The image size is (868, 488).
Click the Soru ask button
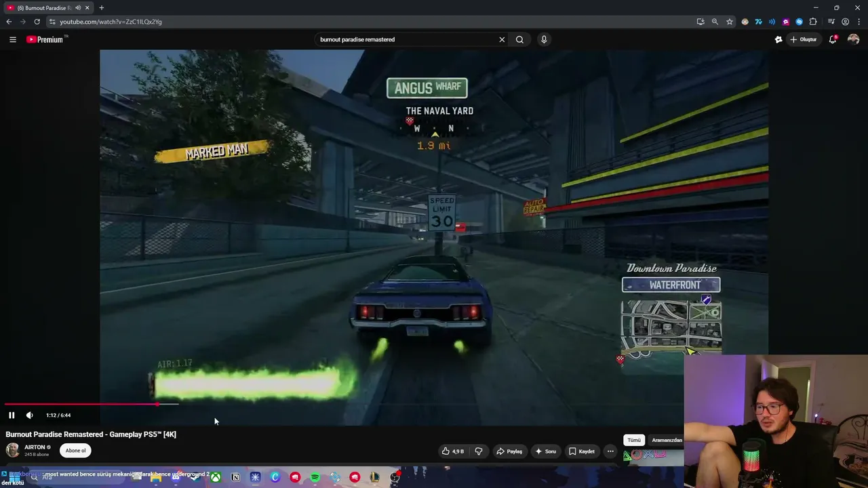click(545, 451)
